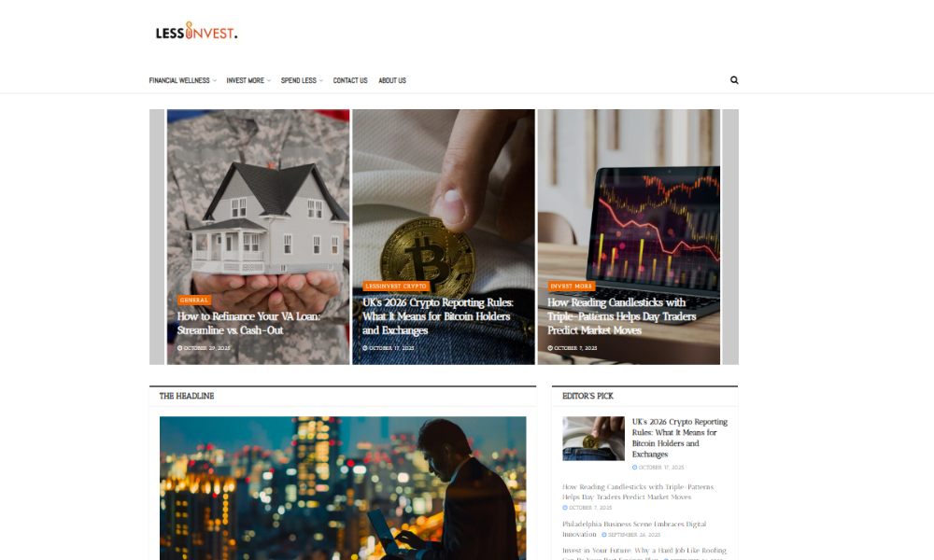This screenshot has height=560, width=934.
Task: Click the orange Invest More category tag
Action: pos(572,287)
